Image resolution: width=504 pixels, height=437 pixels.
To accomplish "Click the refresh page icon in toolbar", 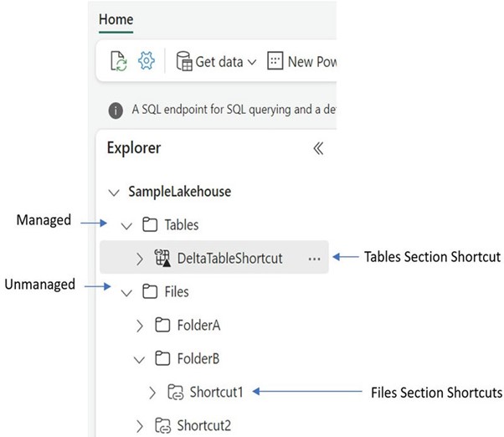I will pos(119,61).
